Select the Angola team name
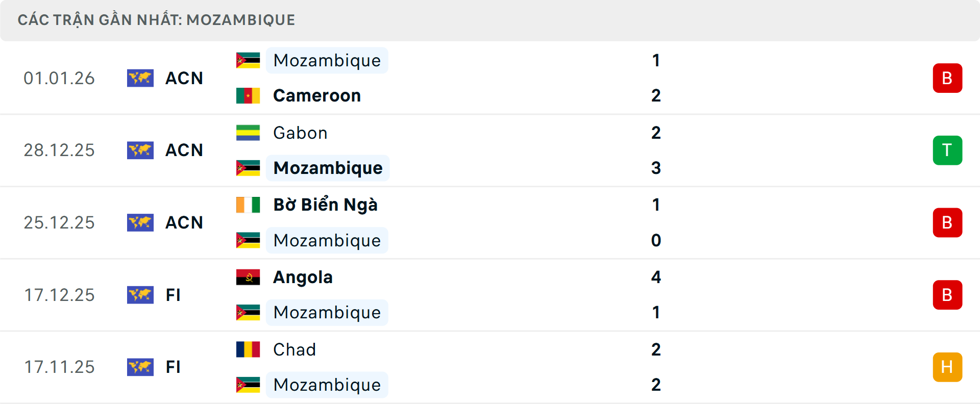980x404 pixels. click(303, 277)
